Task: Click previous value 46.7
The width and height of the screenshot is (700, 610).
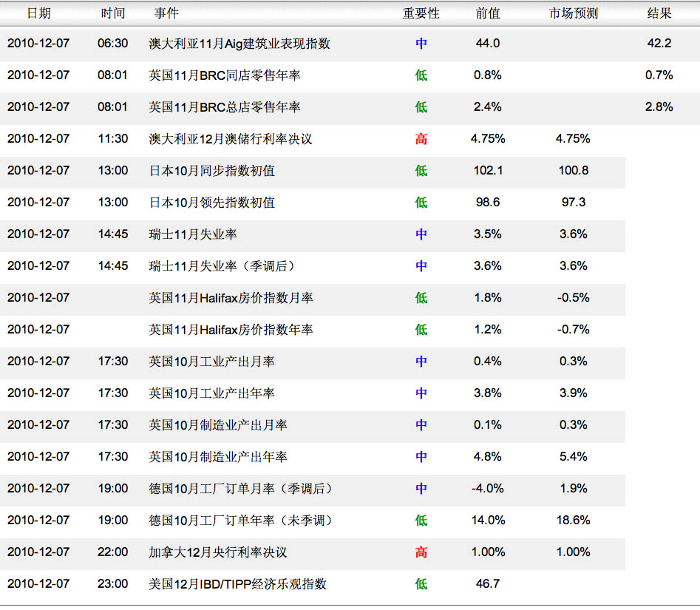Action: pos(488,584)
